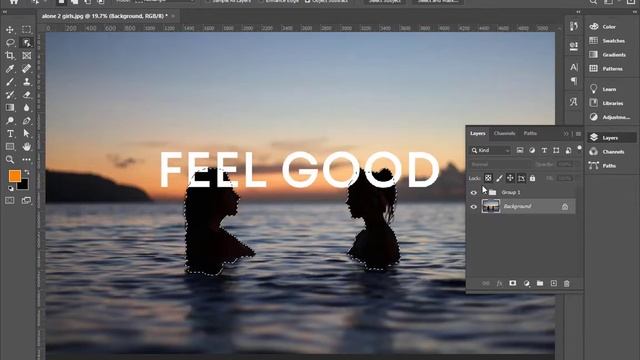Select the Type tool
This screenshot has width=640, height=360.
(x=10, y=133)
